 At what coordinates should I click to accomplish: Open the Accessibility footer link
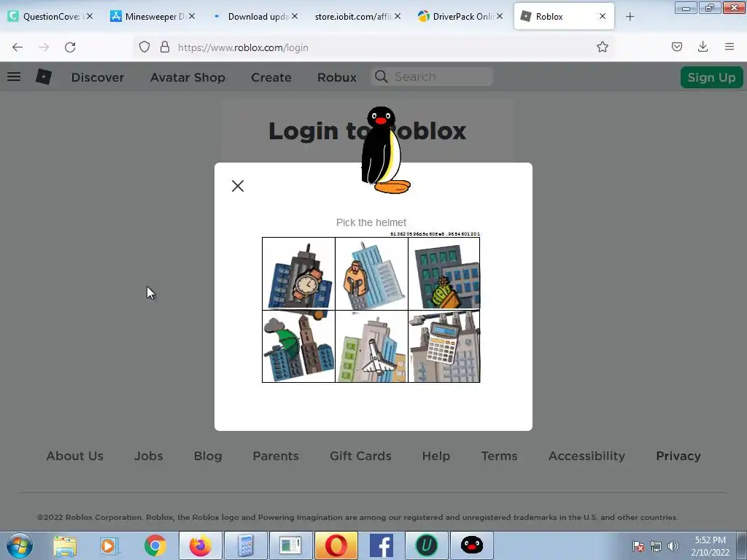[587, 456]
